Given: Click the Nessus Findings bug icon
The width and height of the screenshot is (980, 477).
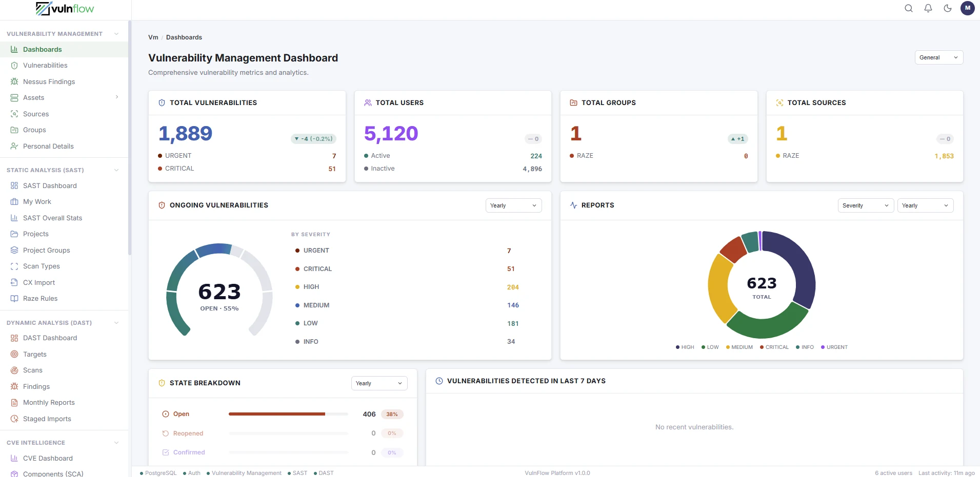Looking at the screenshot, I should tap(14, 81).
